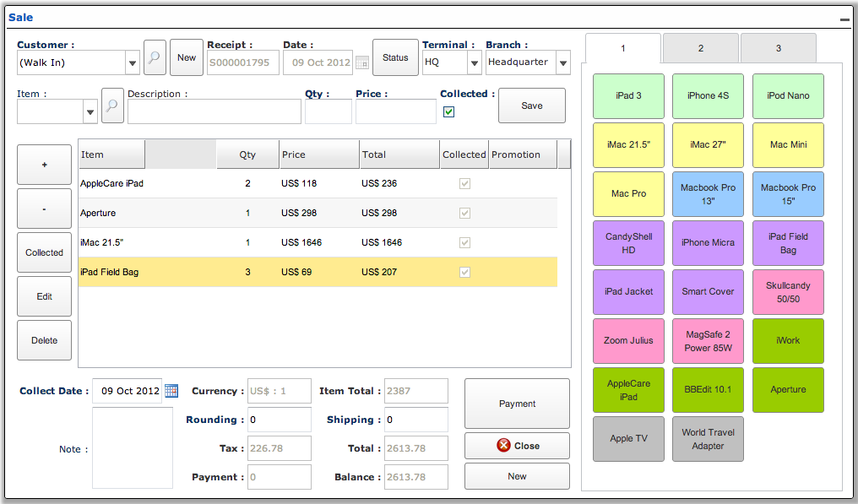This screenshot has width=858, height=504.
Task: Add iPhone Micra product
Action: point(708,243)
